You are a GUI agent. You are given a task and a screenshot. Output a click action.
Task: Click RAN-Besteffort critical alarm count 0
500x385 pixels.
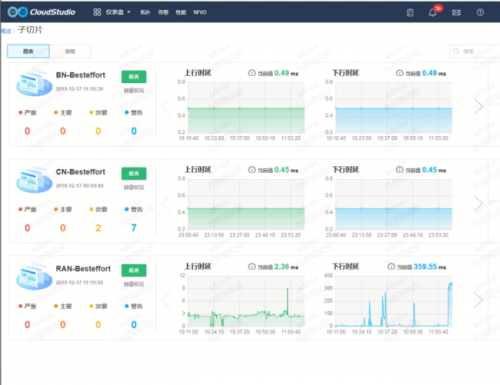27,325
